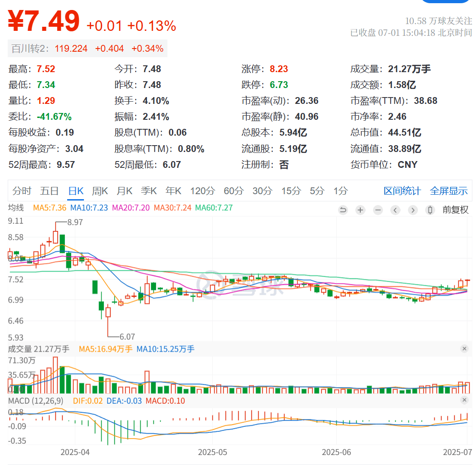The width and height of the screenshot is (476, 465).
Task: Switch to the 5分 interval tab
Action: coord(317,191)
